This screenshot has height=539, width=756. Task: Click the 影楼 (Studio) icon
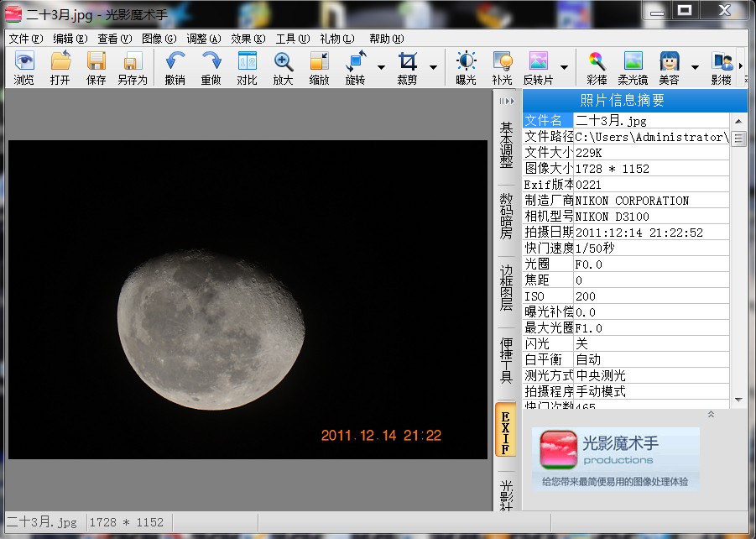point(722,61)
